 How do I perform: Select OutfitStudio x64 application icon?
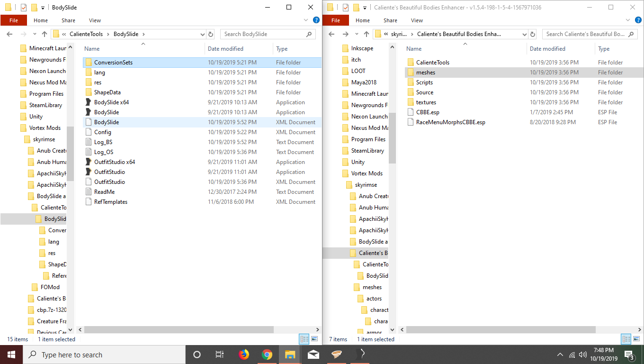88,162
